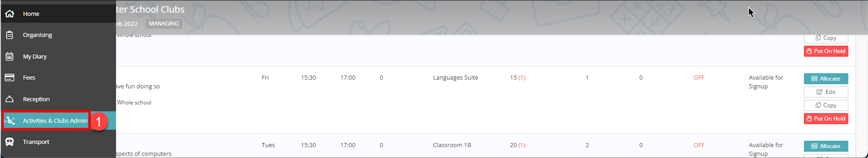Click the Organising clipboard icon

coord(10,35)
